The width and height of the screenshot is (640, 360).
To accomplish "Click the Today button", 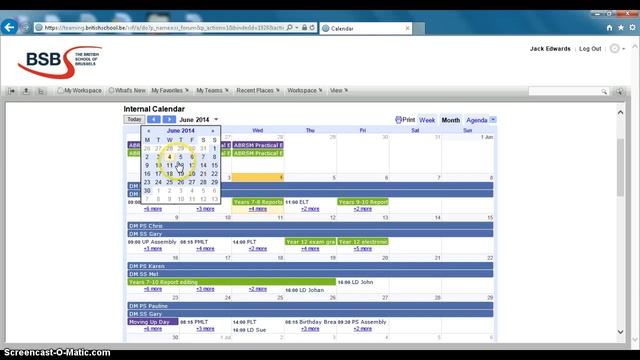I will 134,119.
